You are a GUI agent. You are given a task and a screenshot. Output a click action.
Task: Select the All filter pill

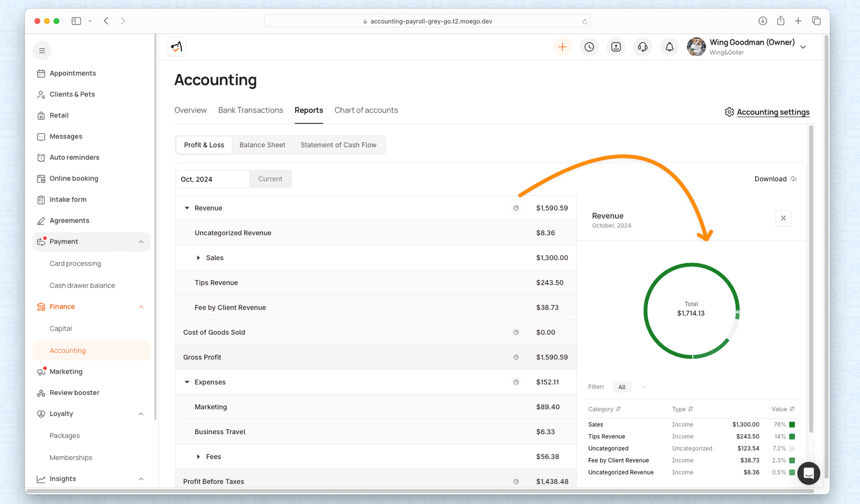pos(621,386)
